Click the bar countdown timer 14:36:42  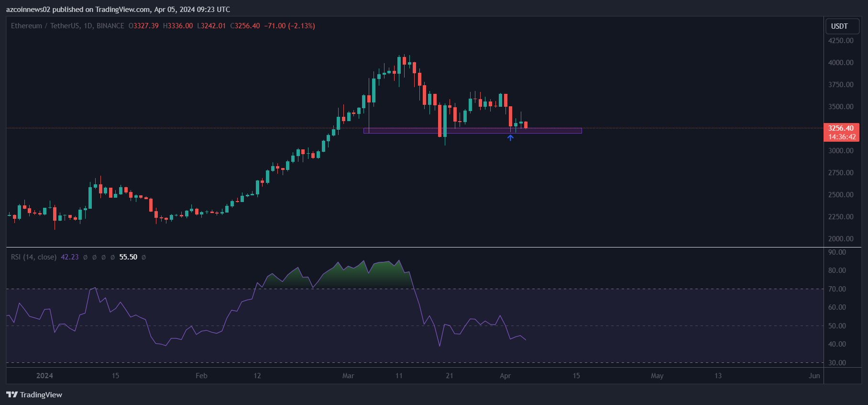click(x=841, y=137)
